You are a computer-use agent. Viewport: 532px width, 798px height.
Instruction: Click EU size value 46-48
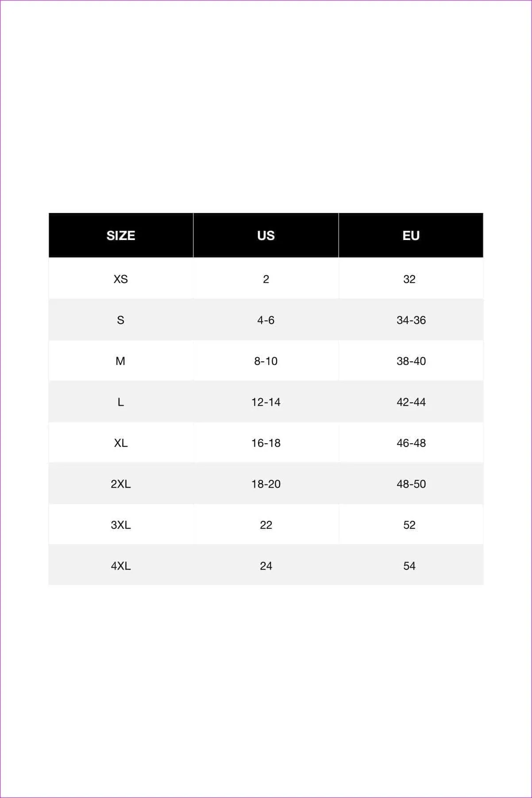point(411,443)
